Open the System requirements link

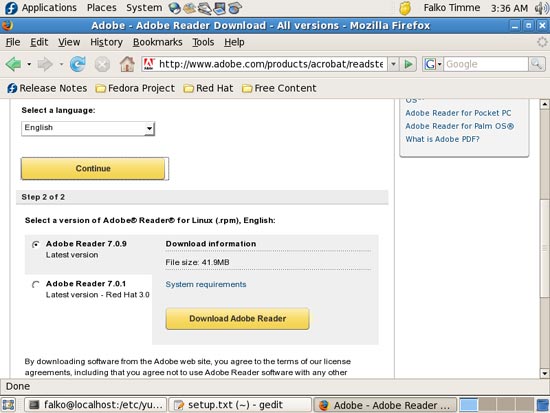(206, 285)
